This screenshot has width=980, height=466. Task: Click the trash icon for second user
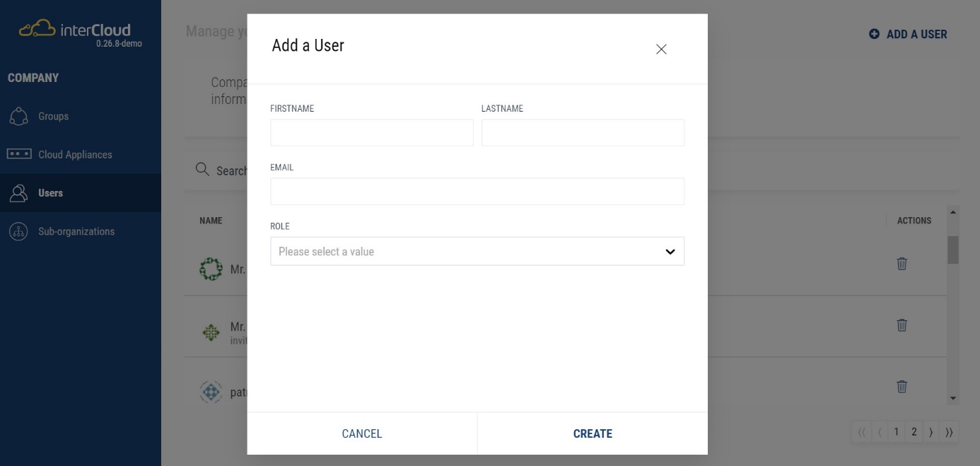pyautogui.click(x=902, y=325)
